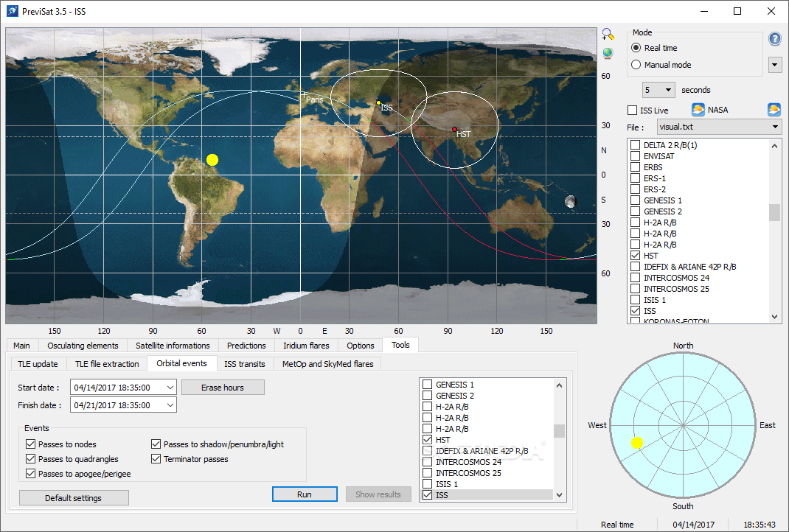
Task: Open the Main tab
Action: (21, 346)
